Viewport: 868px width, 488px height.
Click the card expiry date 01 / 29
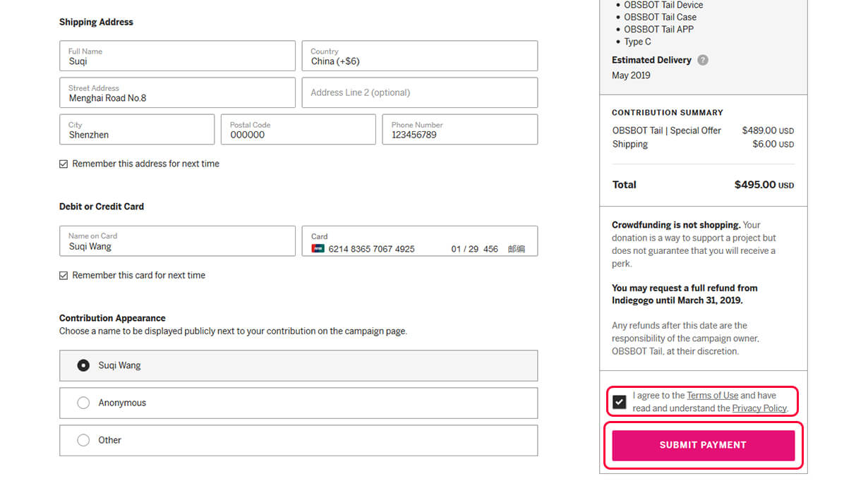[465, 249]
